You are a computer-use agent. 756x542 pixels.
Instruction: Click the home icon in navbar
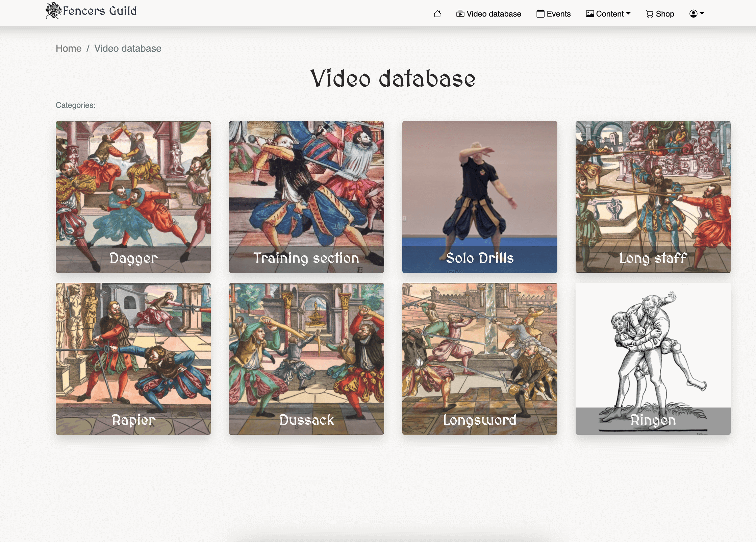(437, 14)
